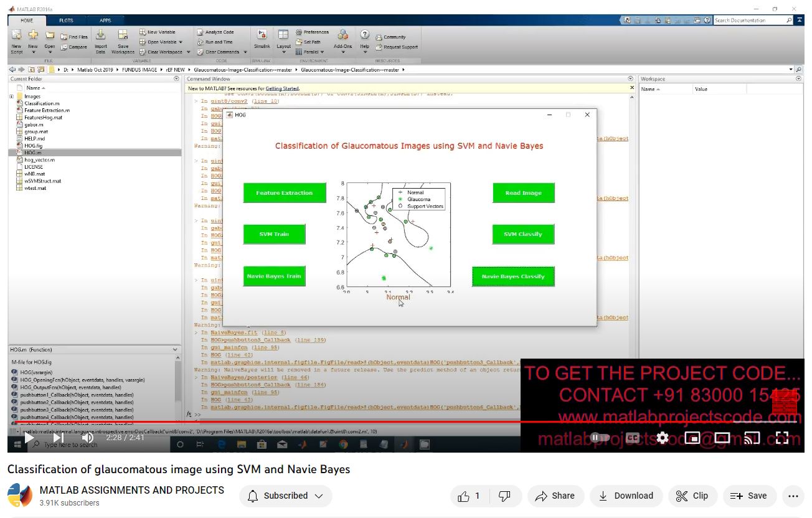
Task: Click the Compare files icon
Action: (x=64, y=47)
